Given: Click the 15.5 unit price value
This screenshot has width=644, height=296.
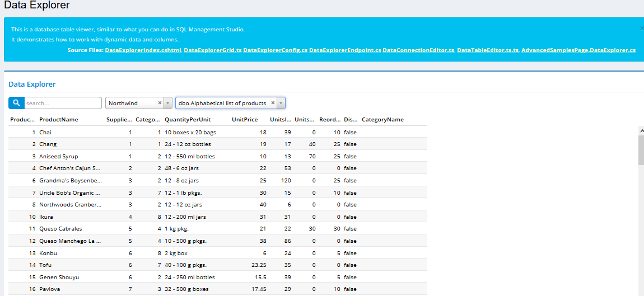Looking at the screenshot, I should [x=260, y=277].
